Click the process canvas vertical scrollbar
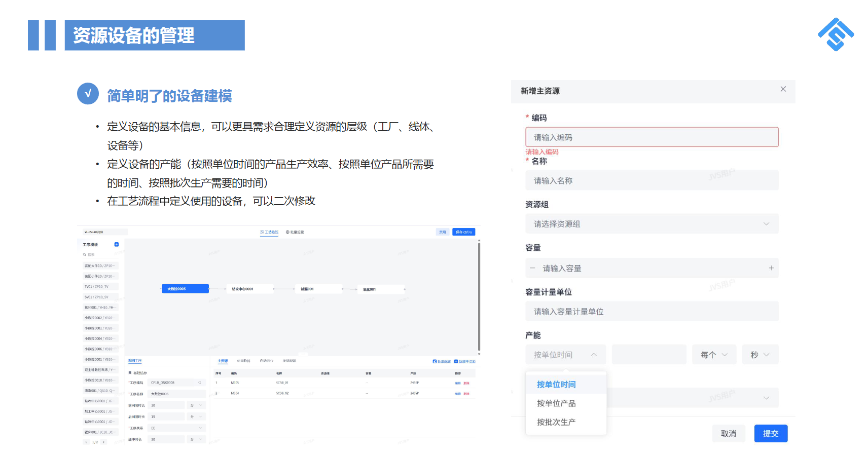The height and width of the screenshot is (456, 868). pos(479,298)
